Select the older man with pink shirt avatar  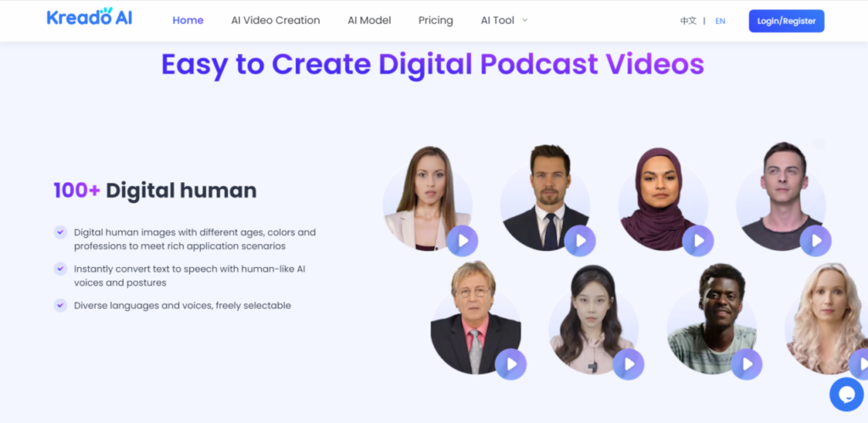pos(476,319)
